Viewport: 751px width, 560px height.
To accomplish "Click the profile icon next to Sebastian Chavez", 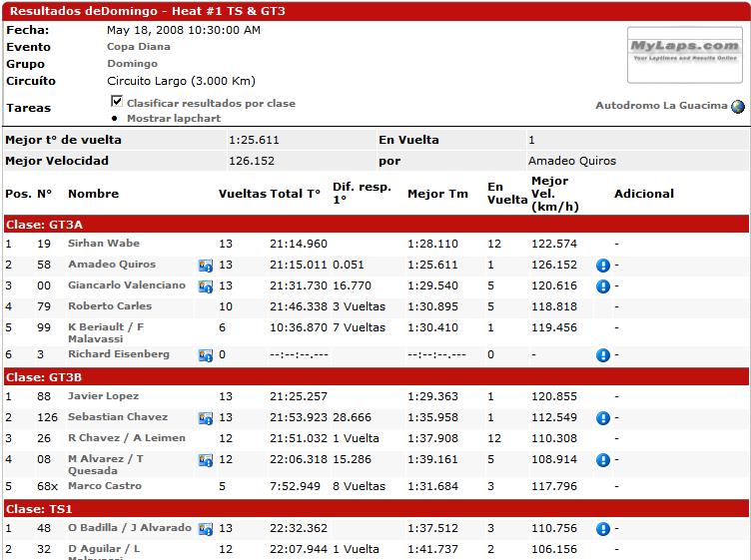I will coord(206,418).
